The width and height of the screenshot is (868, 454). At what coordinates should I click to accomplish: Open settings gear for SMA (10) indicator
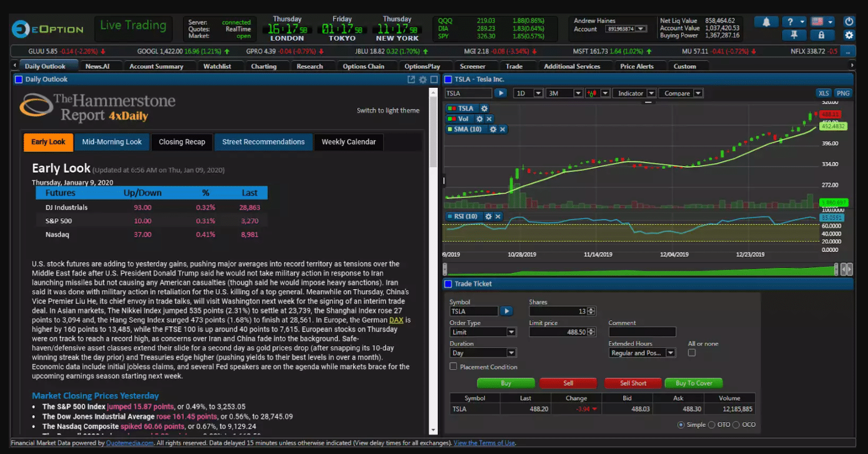(493, 130)
